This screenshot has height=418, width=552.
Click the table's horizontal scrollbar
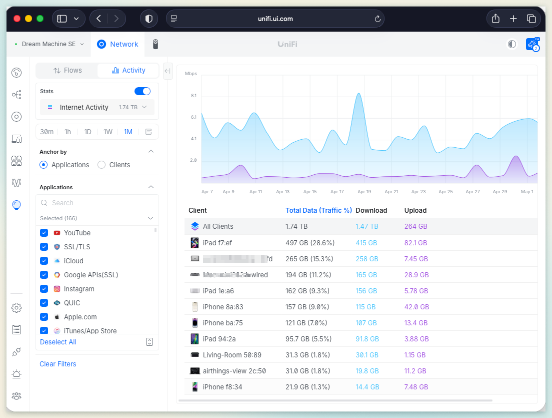tap(335, 400)
